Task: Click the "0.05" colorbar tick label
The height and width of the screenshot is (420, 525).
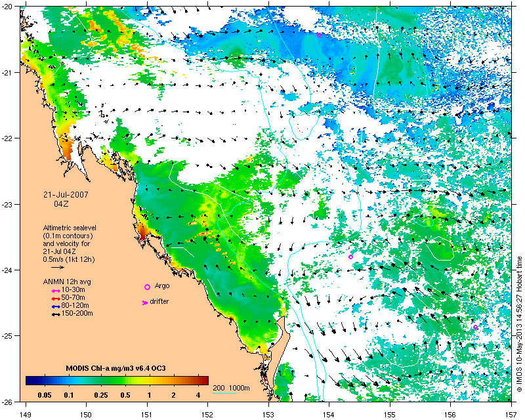Action: [45, 396]
